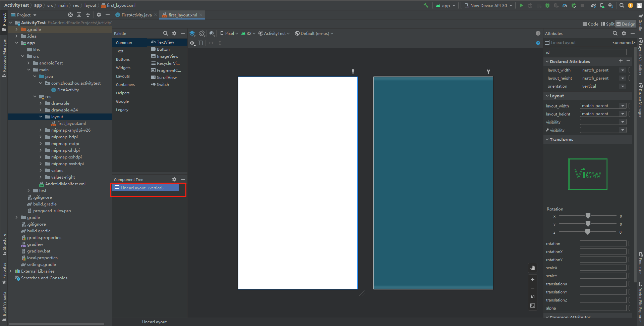The width and height of the screenshot is (644, 326).
Task: Select the Layouts palette category
Action: pos(123,76)
